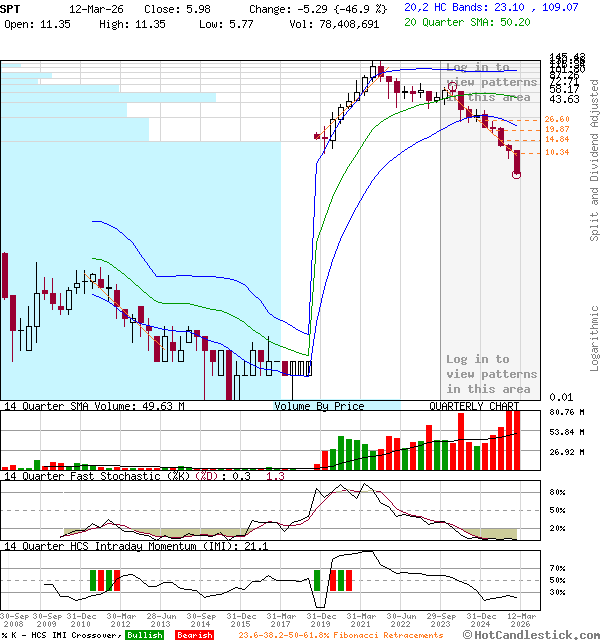Click the red Bearish legend badge
Image resolution: width=600 pixels, height=640 pixels.
tap(194, 635)
